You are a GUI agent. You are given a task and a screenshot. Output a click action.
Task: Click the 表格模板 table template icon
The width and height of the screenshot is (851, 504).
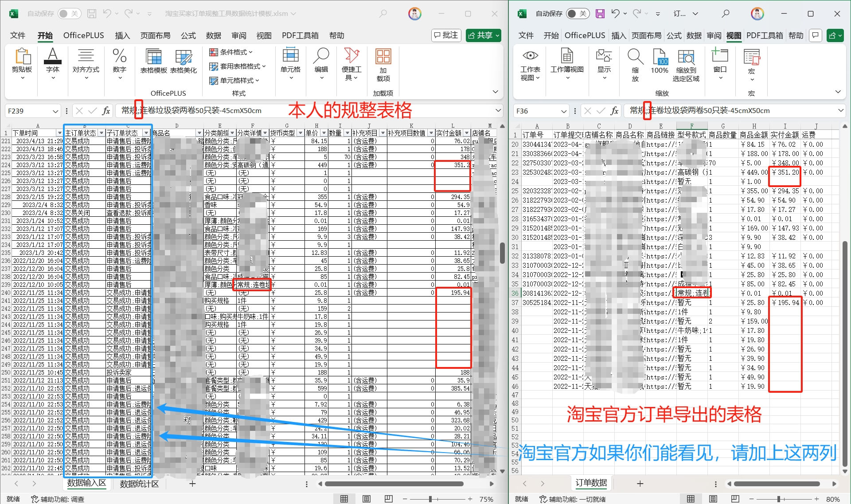(x=153, y=61)
